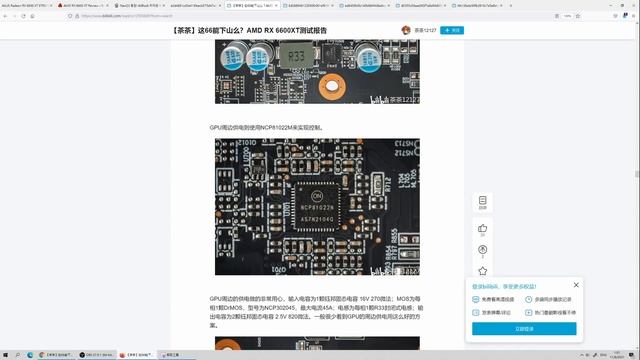640x360 pixels.
Task: Bookmark this page with star icon
Action: [x=578, y=16]
